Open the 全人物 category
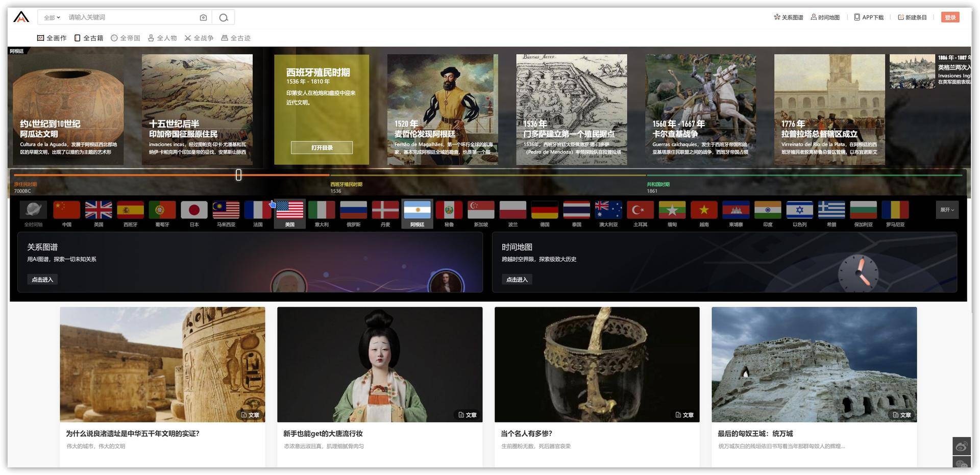The width and height of the screenshot is (980, 475). (x=162, y=38)
